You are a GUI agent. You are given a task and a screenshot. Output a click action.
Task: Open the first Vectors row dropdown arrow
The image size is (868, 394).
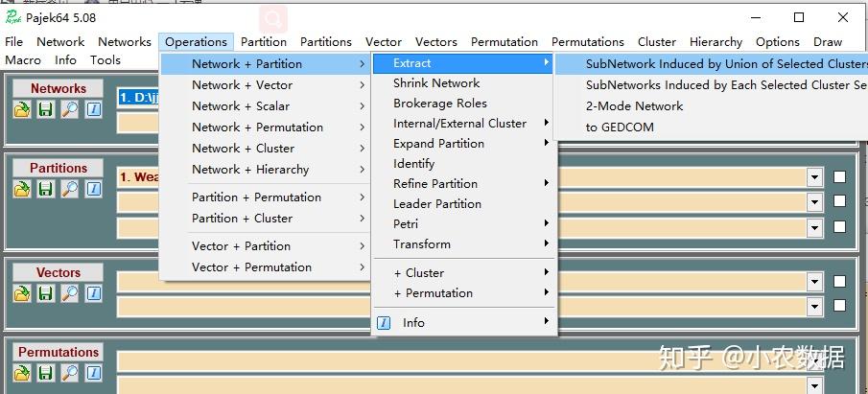coord(814,282)
